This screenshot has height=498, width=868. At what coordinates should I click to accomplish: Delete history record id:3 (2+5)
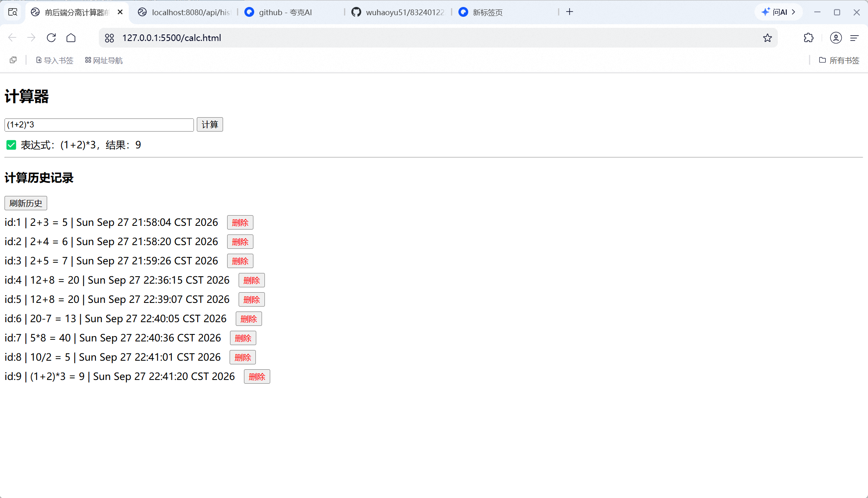(x=240, y=261)
